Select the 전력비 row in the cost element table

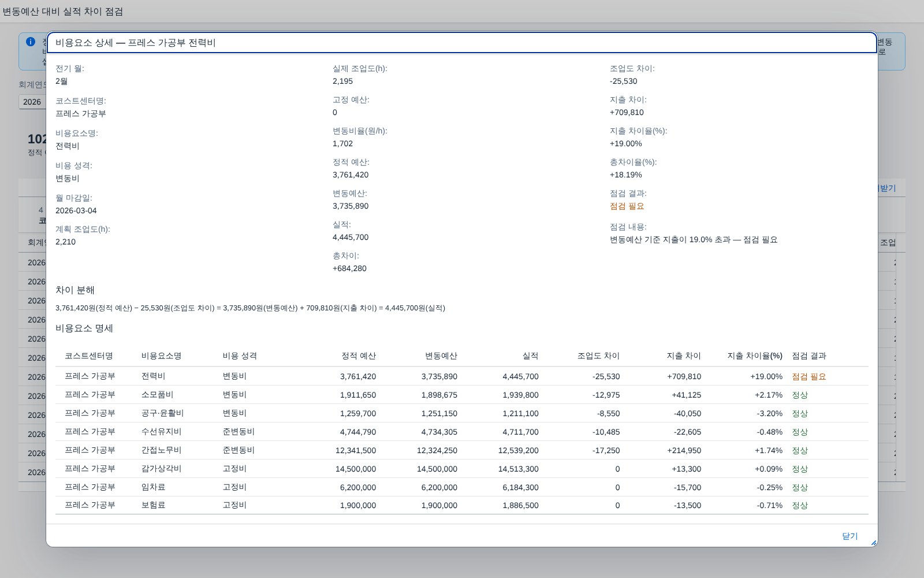(x=461, y=376)
